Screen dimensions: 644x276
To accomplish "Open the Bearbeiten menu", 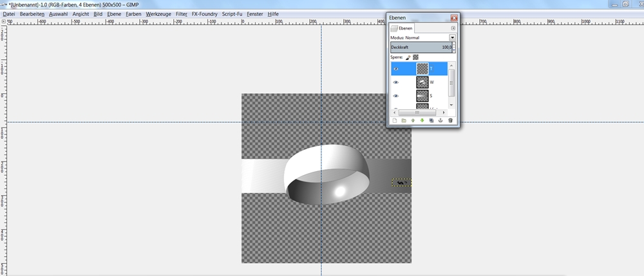I will coord(32,14).
